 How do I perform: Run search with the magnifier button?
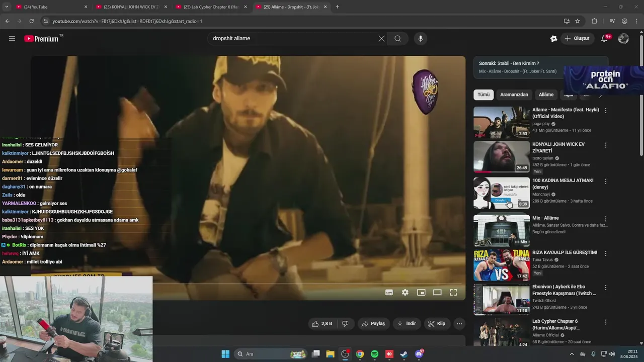[x=397, y=38]
